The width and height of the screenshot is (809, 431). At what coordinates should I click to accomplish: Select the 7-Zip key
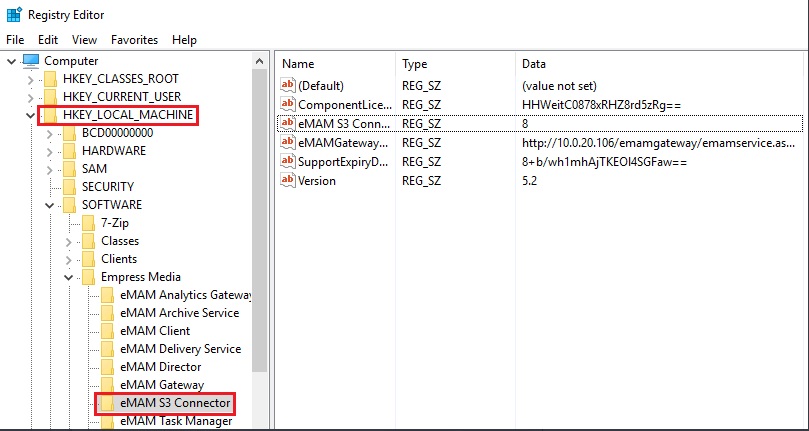[115, 223]
